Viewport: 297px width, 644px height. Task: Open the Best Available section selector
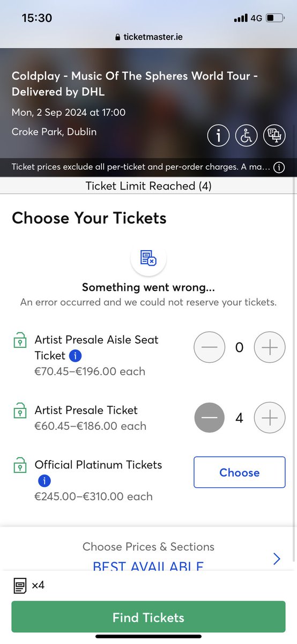[x=148, y=567]
